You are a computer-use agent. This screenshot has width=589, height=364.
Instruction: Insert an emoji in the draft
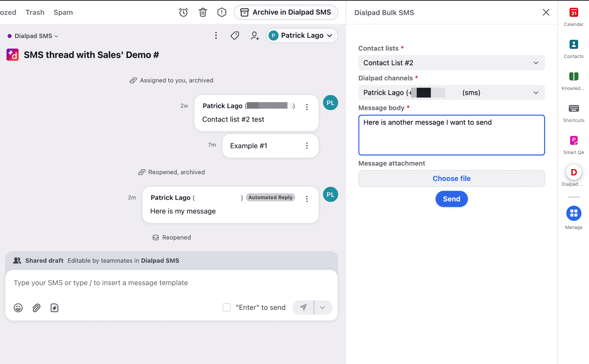click(18, 308)
